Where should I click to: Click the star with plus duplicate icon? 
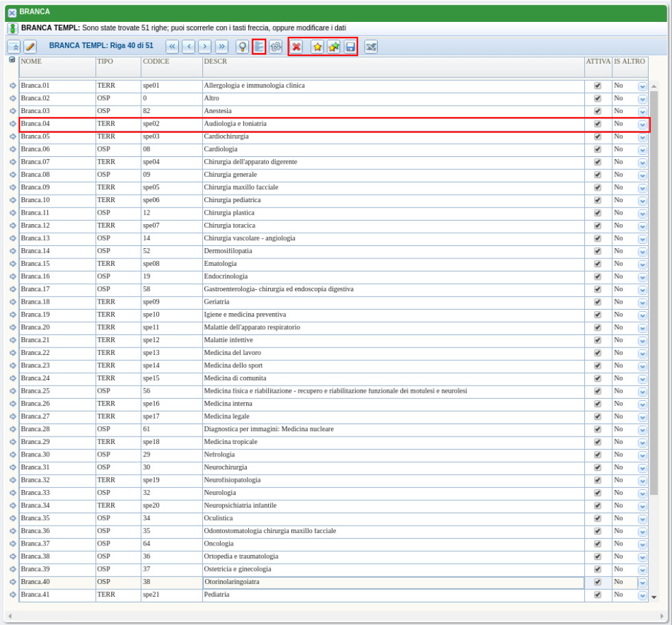tap(334, 47)
